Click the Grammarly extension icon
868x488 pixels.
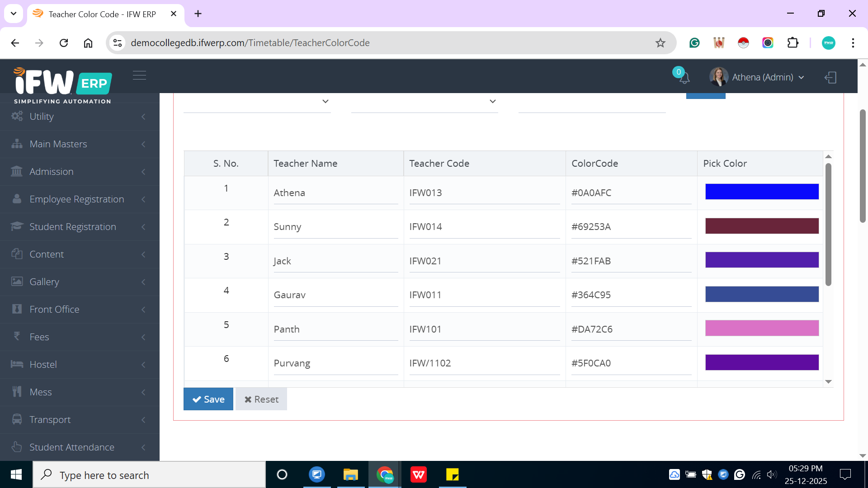click(694, 43)
